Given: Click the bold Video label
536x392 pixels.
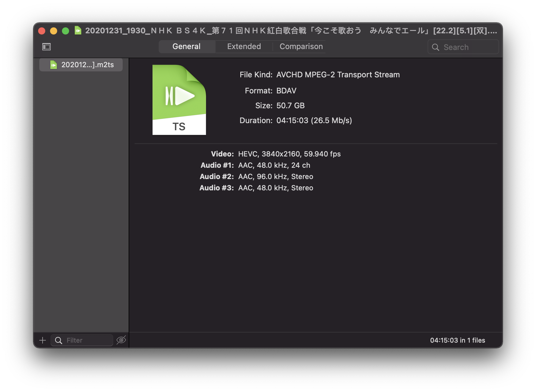Looking at the screenshot, I should pyautogui.click(x=222, y=154).
